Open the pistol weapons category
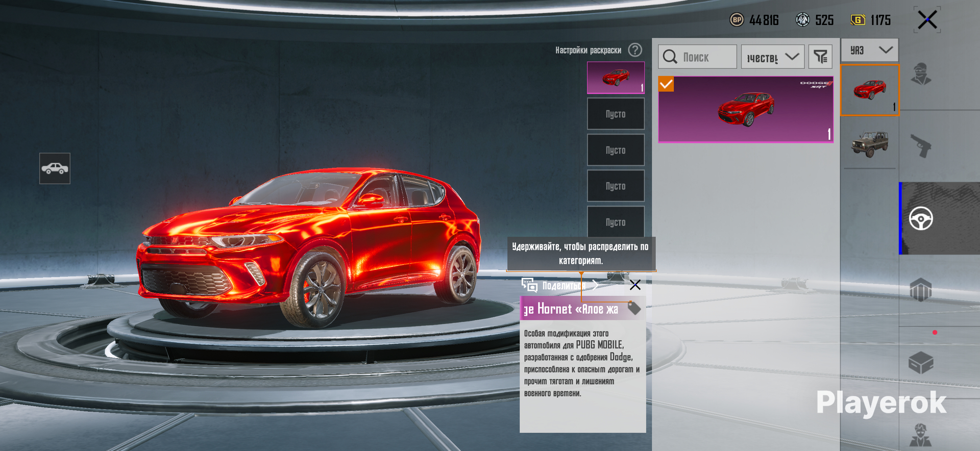This screenshot has height=451, width=980. pyautogui.click(x=921, y=146)
